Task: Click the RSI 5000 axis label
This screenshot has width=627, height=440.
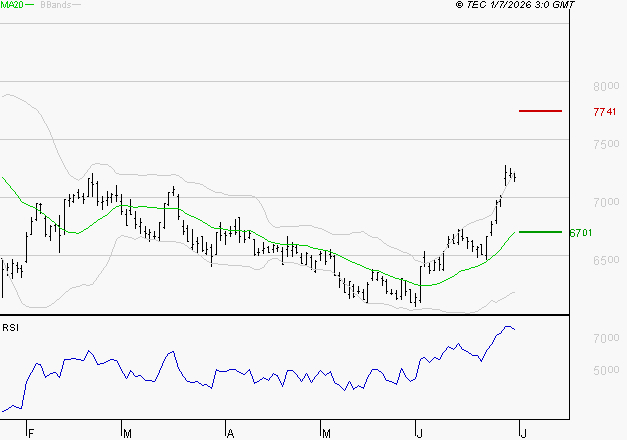Action: pos(606,370)
